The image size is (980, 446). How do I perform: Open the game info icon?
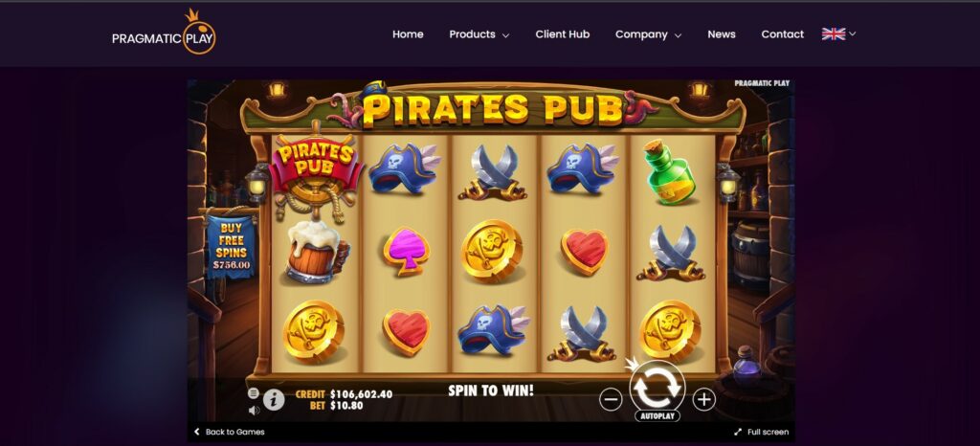273,400
